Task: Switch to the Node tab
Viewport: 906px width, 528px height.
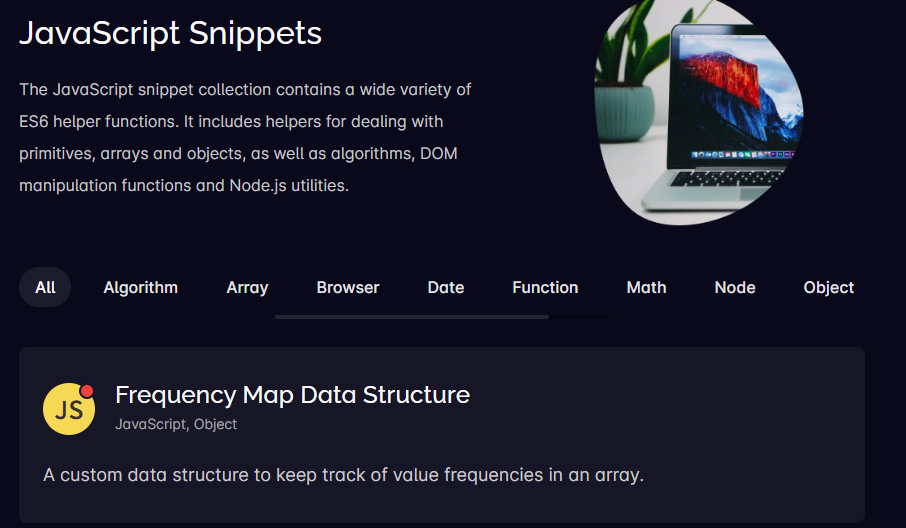Action: [735, 287]
